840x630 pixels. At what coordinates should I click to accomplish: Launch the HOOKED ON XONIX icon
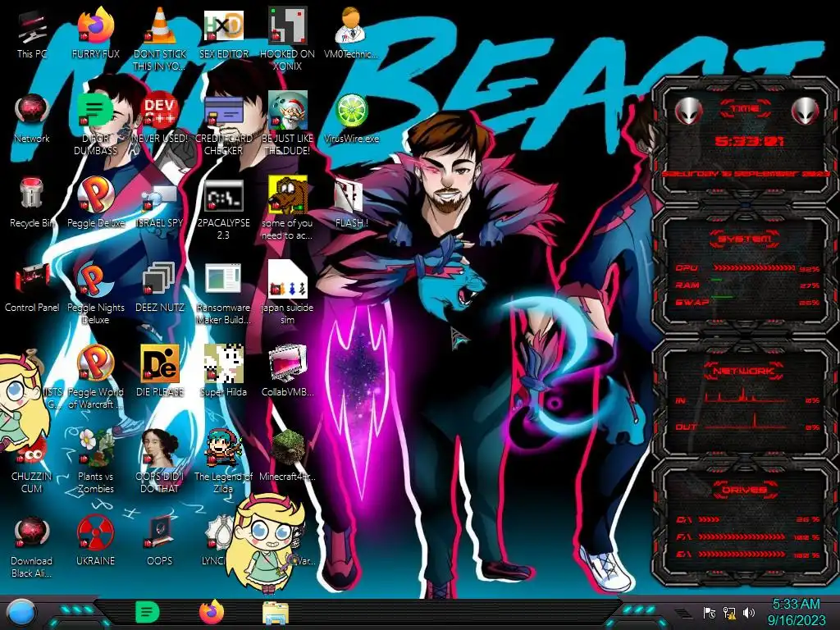(x=287, y=25)
